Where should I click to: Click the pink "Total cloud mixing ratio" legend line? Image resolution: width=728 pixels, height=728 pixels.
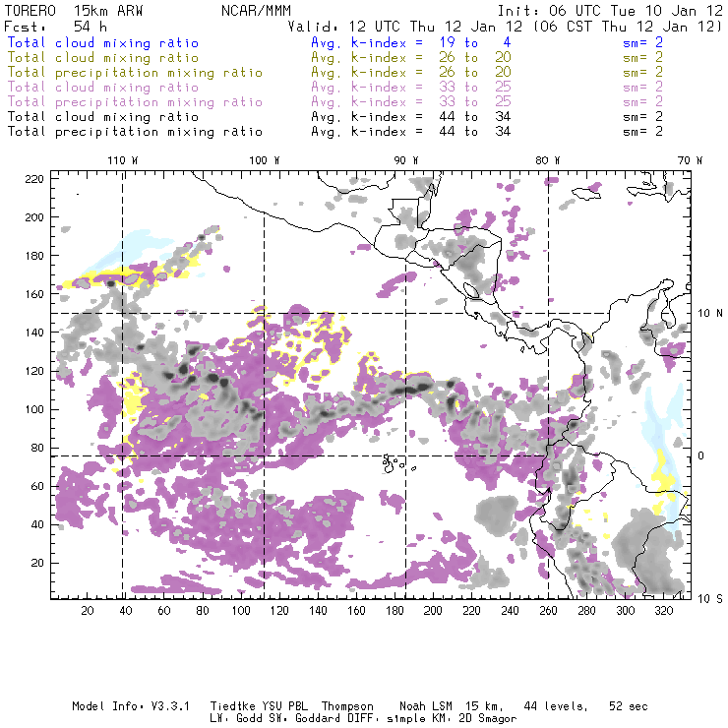coord(103,88)
